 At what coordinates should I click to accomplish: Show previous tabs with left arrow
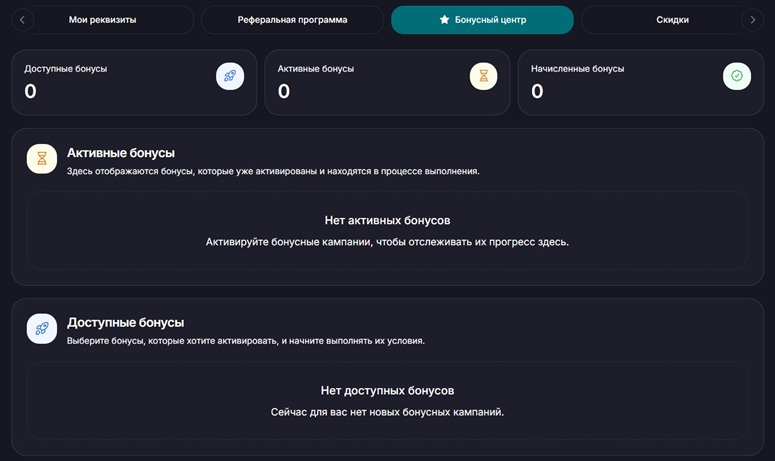pyautogui.click(x=22, y=20)
